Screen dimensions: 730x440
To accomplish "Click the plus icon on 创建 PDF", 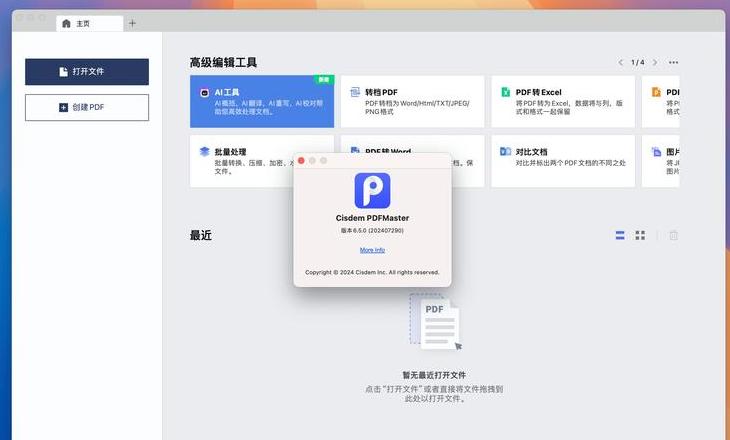I will (63, 108).
